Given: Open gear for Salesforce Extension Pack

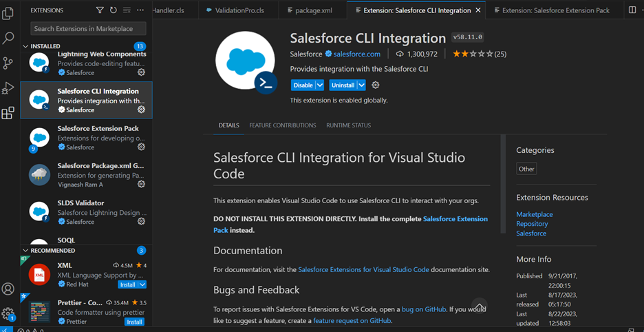Looking at the screenshot, I should [x=141, y=147].
